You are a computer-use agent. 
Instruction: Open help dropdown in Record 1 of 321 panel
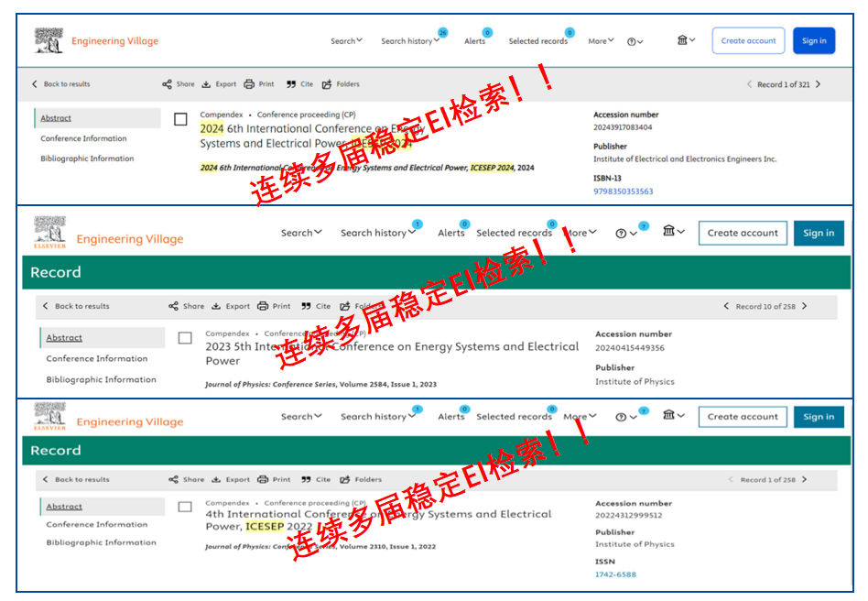pos(635,41)
